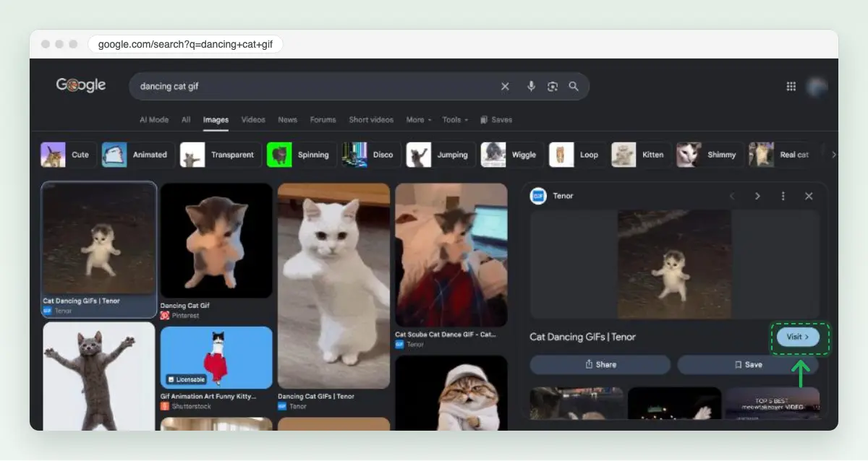Select the Spinning filter chip
Screen dimensions: 868x461
pos(302,155)
